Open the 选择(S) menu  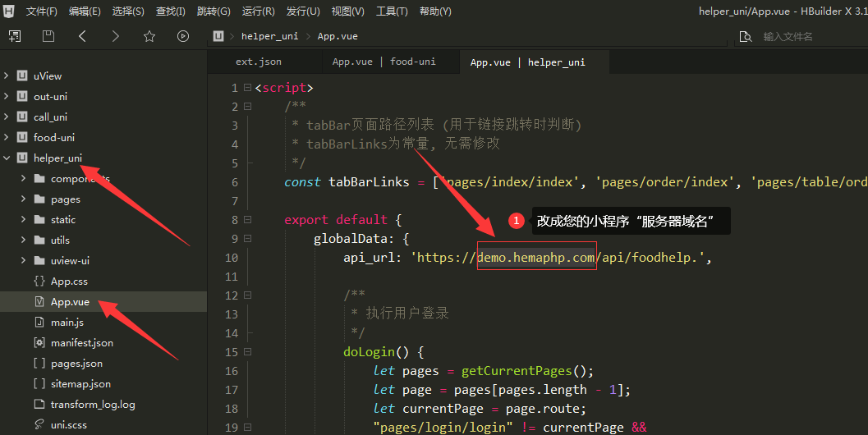click(x=128, y=11)
